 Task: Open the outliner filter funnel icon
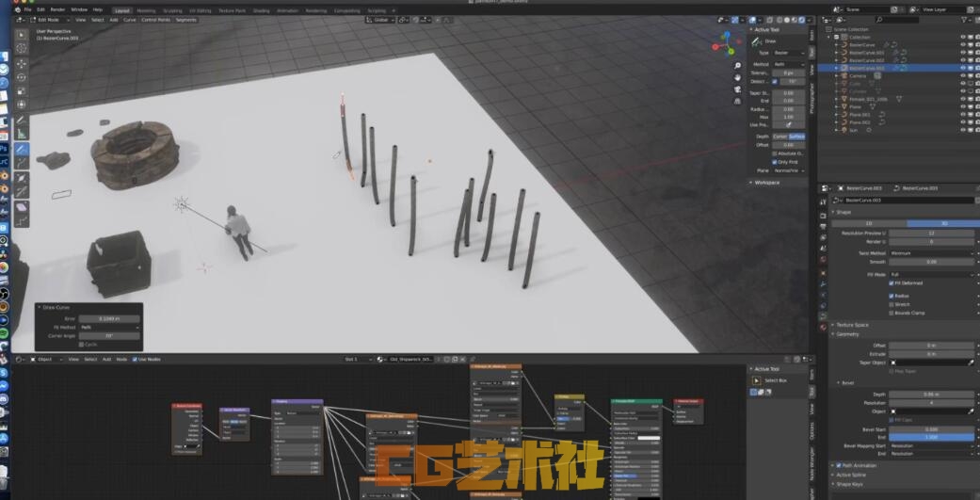click(x=966, y=20)
